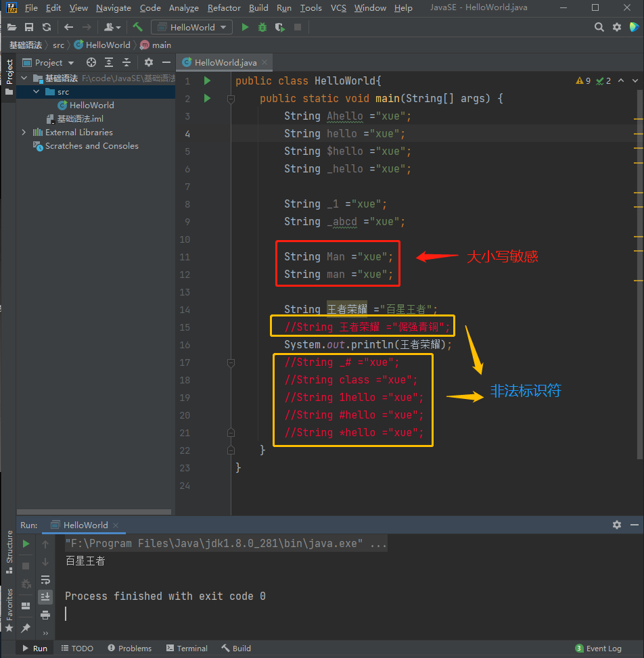Click the warnings count inspection widget
The height and width of the screenshot is (658, 644).
(x=583, y=81)
